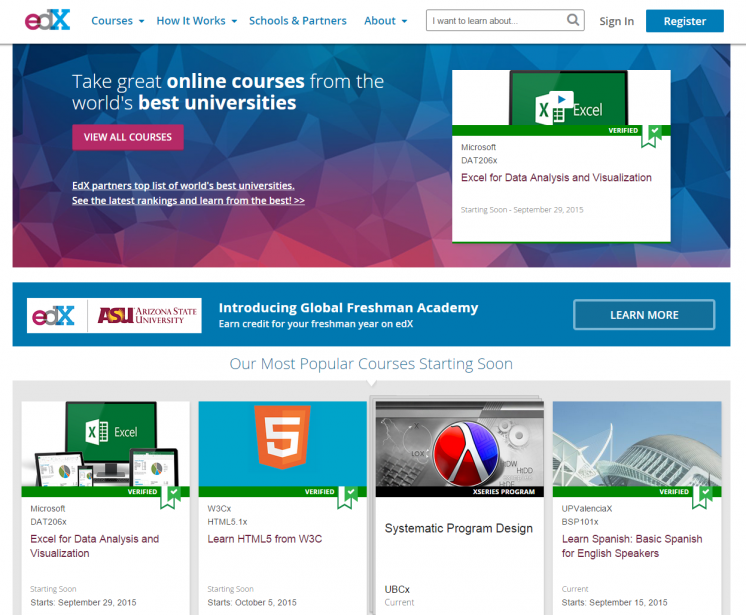Click the View All Courses button
746x615 pixels.
[x=128, y=137]
